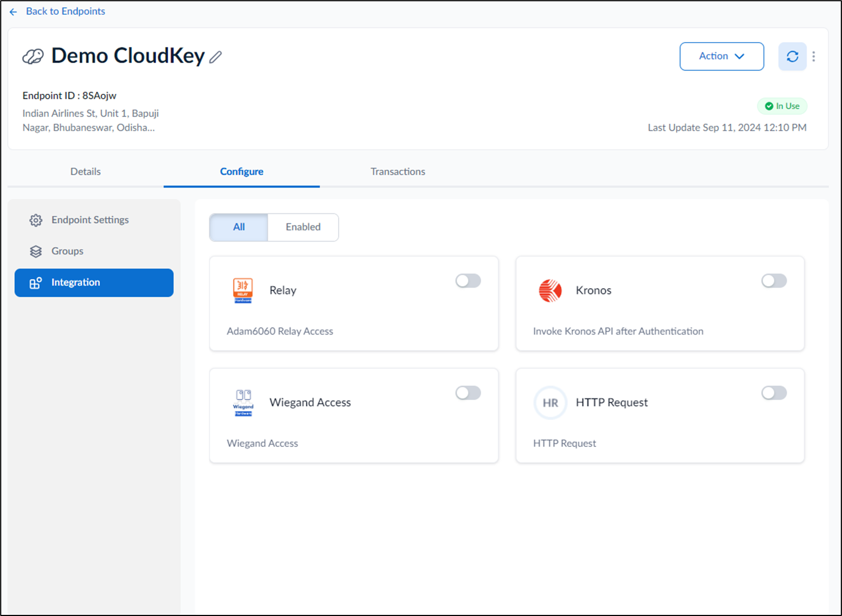Expand the Action dropdown
842x616 pixels.
721,56
